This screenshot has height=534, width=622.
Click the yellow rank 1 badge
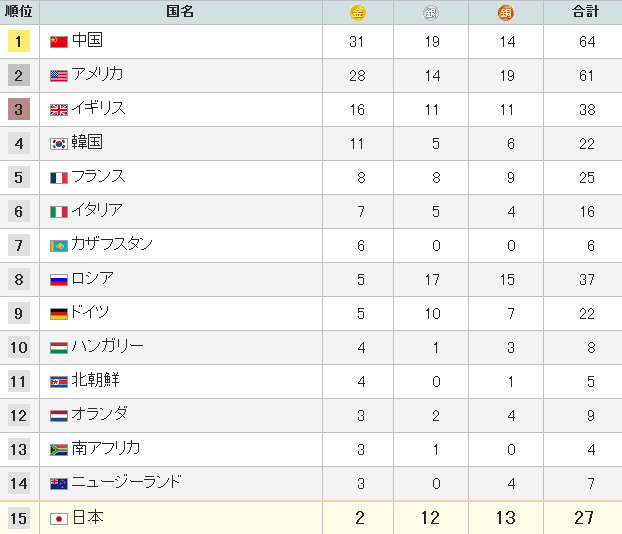(19, 42)
